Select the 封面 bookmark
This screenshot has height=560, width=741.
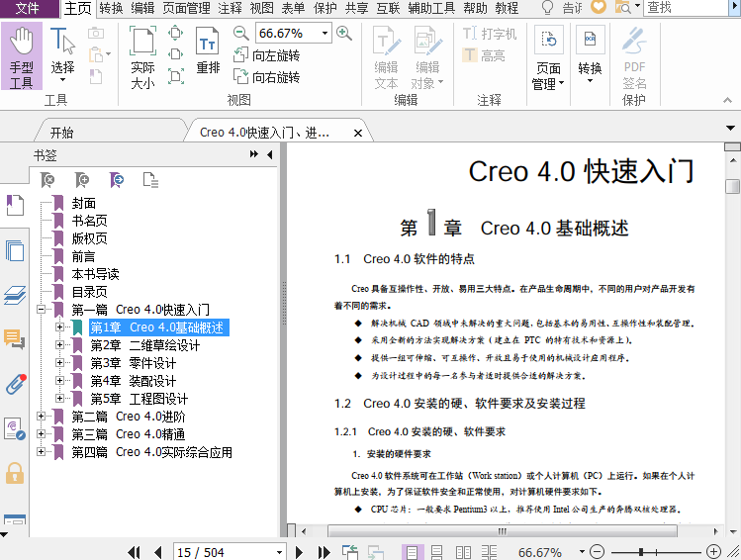[x=84, y=203]
